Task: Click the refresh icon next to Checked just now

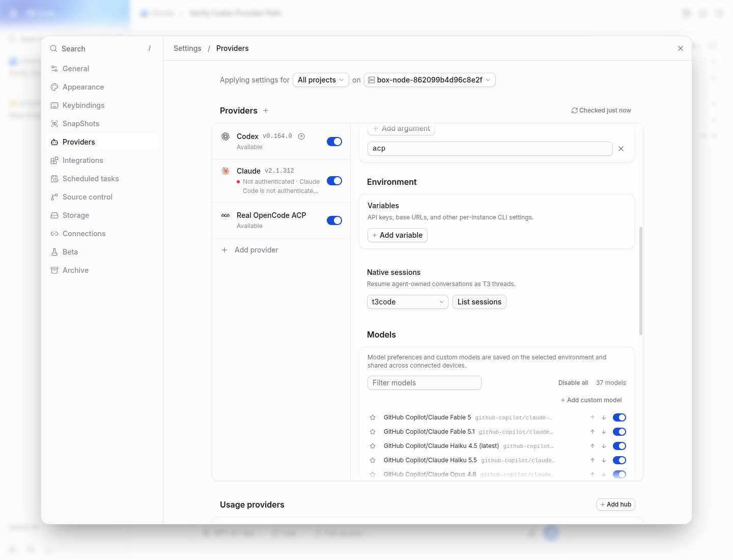Action: (x=574, y=110)
